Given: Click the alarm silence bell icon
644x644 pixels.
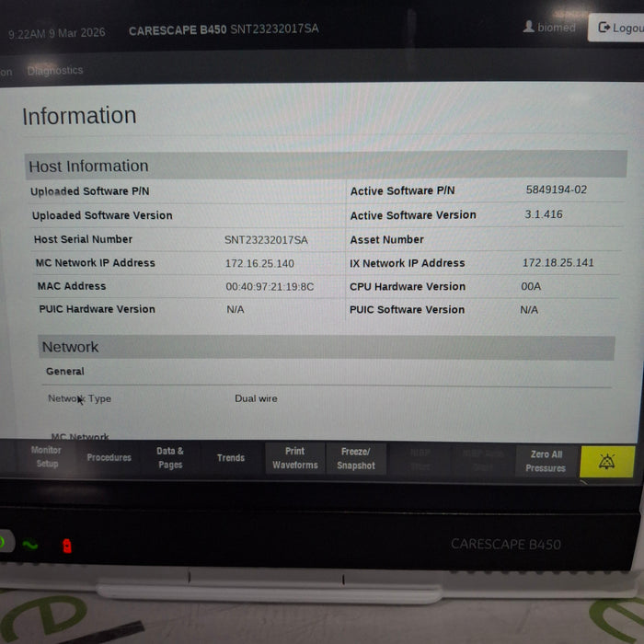Looking at the screenshot, I should (x=606, y=462).
